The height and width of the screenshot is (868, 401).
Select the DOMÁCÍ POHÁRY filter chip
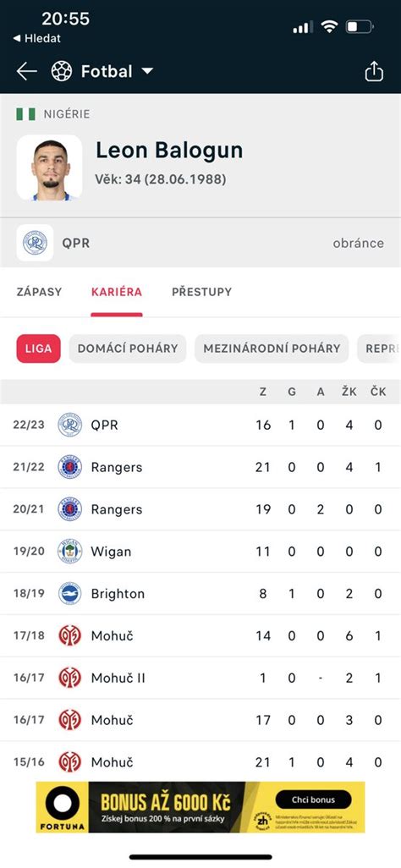pyautogui.click(x=128, y=349)
